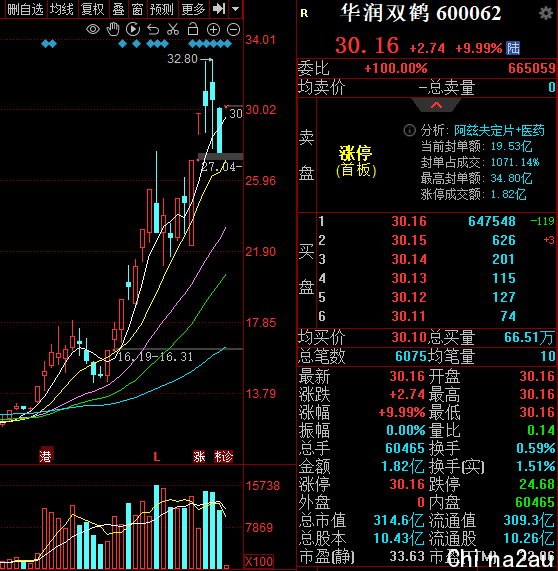
Task: Click the 内盘 60465 value
Action: coord(535,503)
